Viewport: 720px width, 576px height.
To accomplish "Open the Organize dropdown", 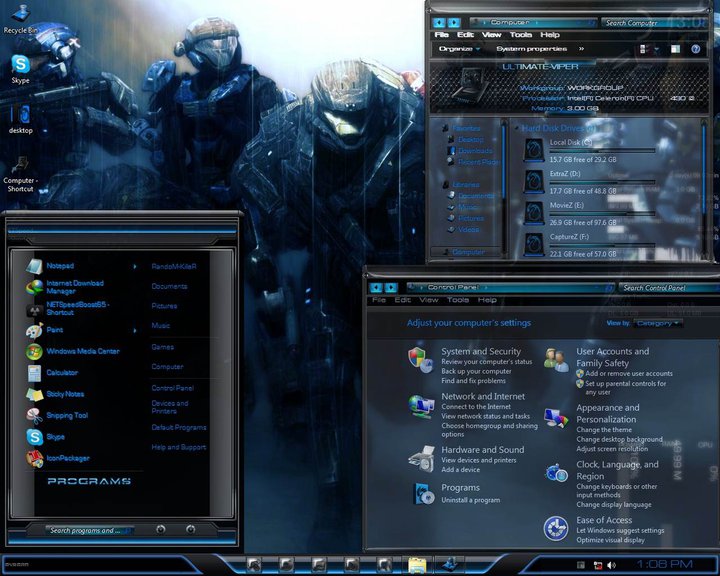I will pos(459,49).
